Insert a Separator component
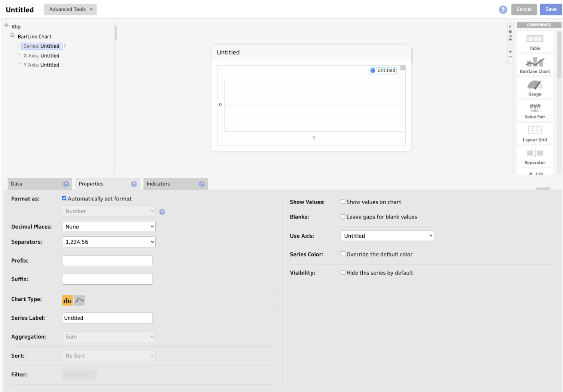The image size is (563, 392). 535,156
